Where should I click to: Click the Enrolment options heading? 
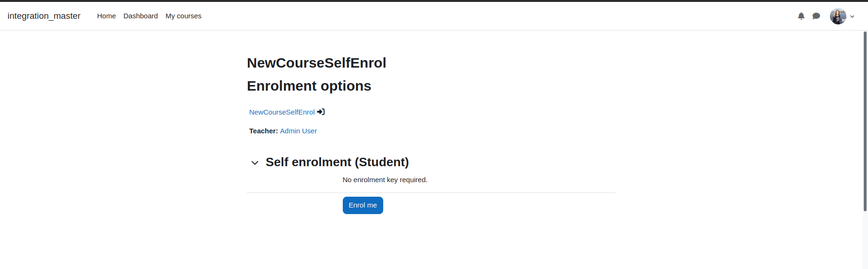click(309, 86)
